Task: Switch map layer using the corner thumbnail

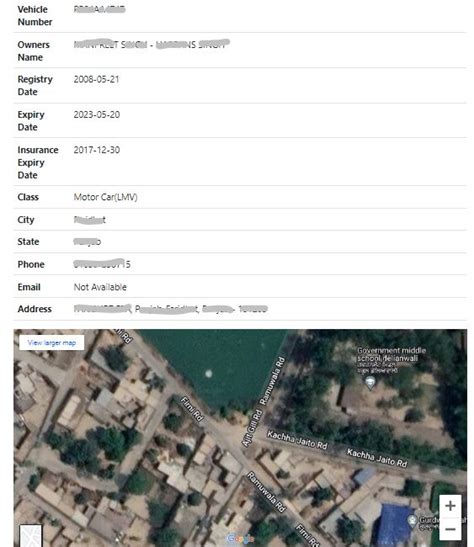Action: 31,535
